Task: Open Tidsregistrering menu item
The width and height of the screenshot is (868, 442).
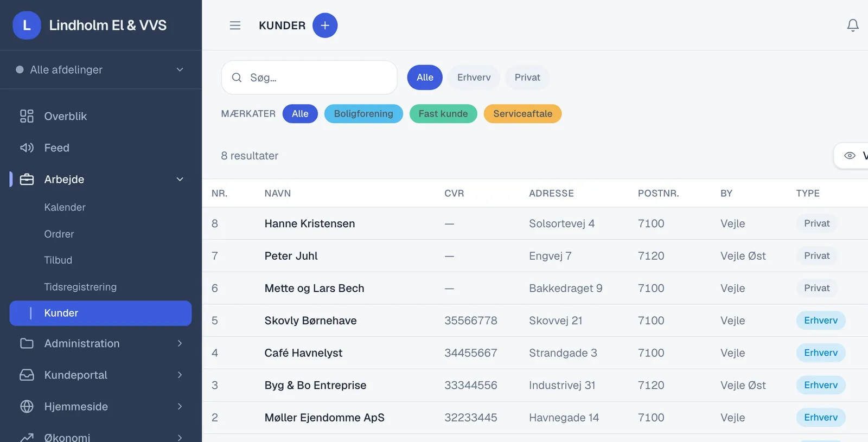Action: (80, 287)
